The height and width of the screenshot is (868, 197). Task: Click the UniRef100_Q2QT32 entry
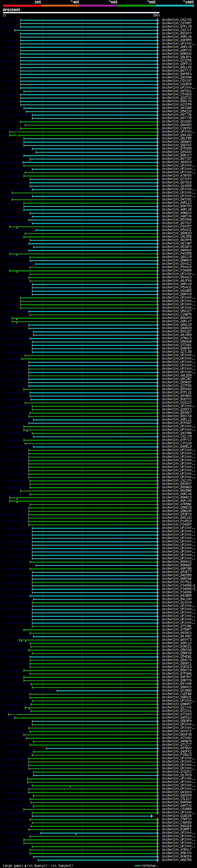[x=177, y=98]
